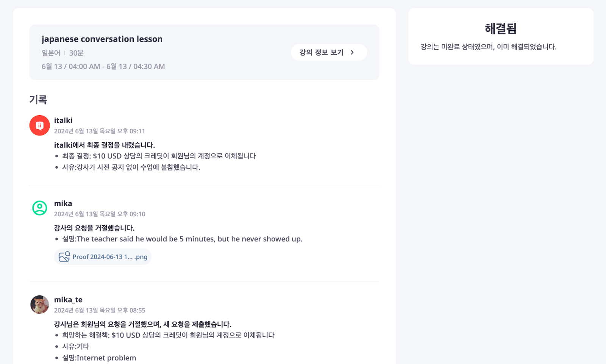
Task: Click the Internet problem explanation line
Action: [99, 358]
